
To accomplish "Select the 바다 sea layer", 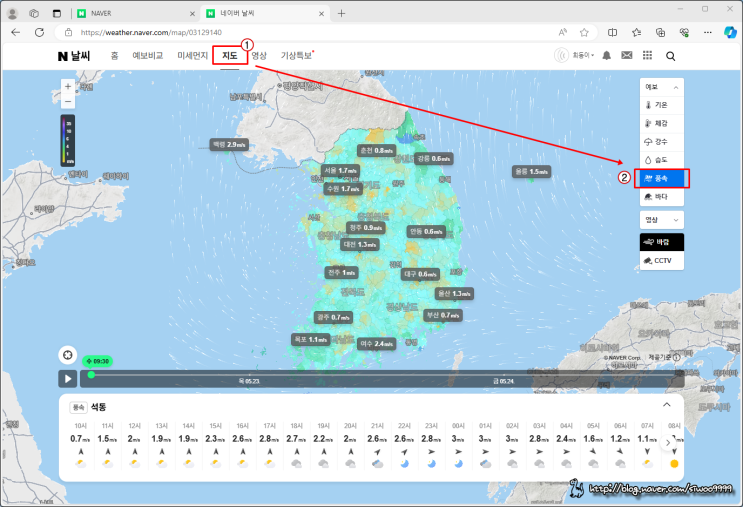I will pos(661,197).
